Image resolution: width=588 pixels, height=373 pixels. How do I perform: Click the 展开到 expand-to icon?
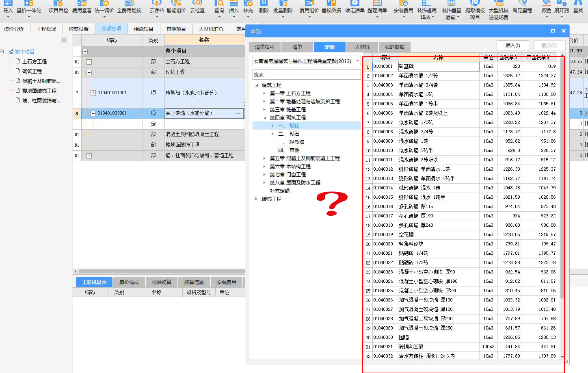coord(562,7)
